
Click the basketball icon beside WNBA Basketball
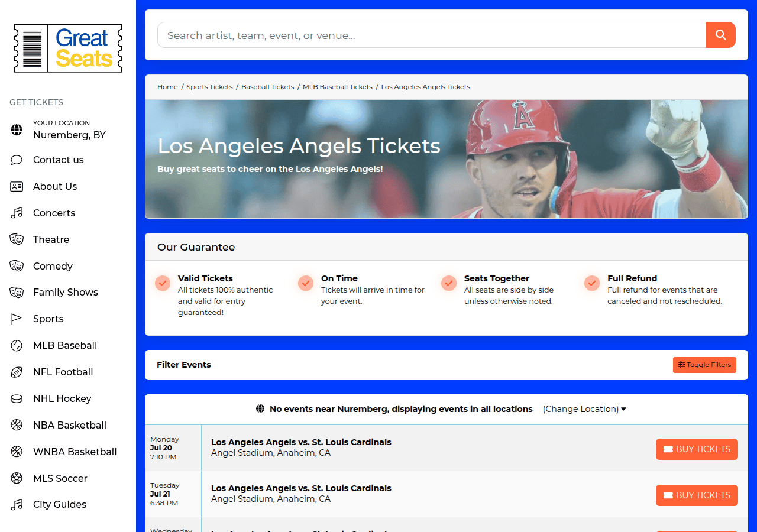click(x=17, y=452)
